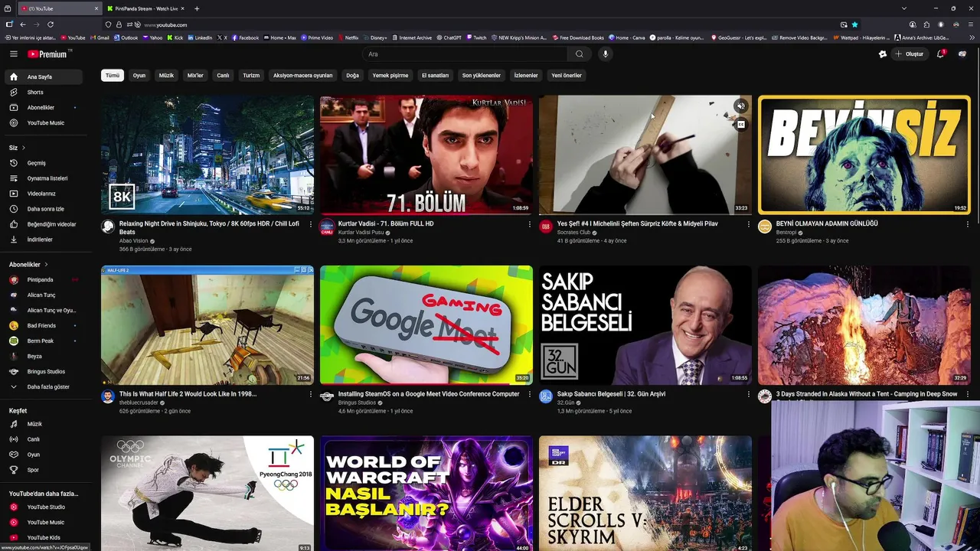Click the Abao Vision channel avatar
This screenshot has width=980, height=551.
(x=108, y=227)
